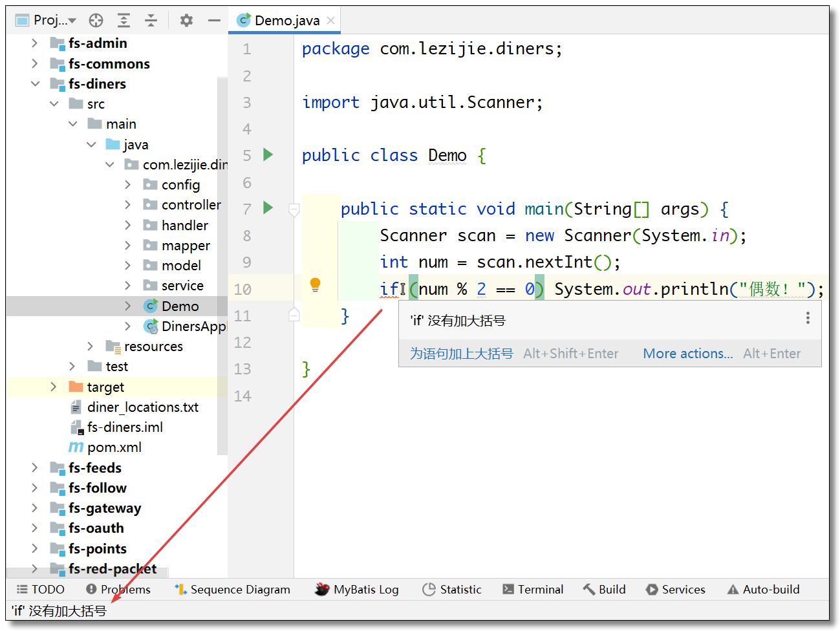
Task: Click the locate/select opened file icon
Action: (x=96, y=21)
